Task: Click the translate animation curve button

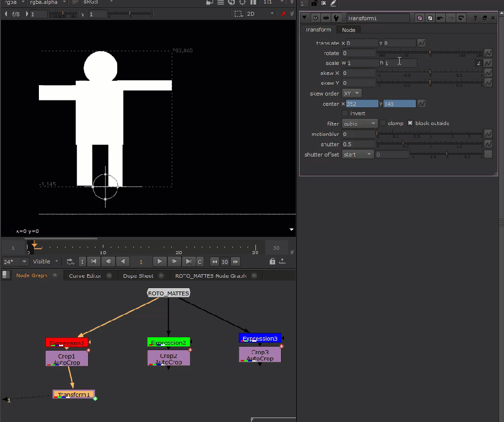Action: click(x=421, y=43)
